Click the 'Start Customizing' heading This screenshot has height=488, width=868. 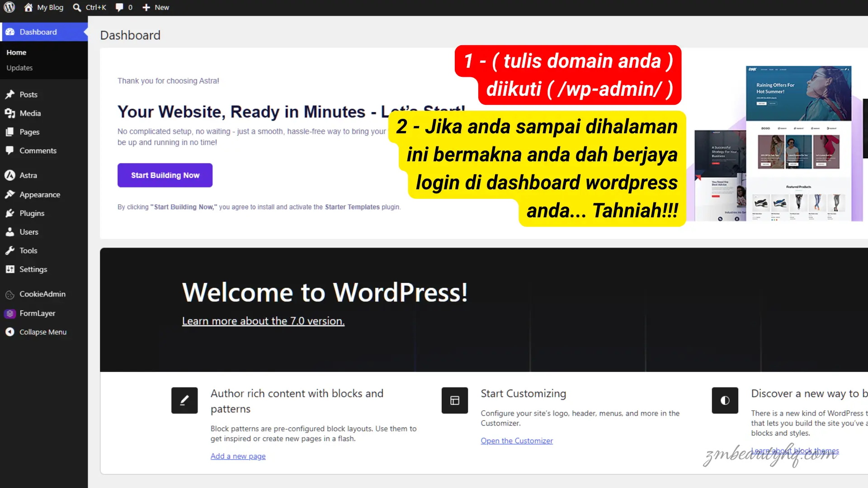click(524, 394)
